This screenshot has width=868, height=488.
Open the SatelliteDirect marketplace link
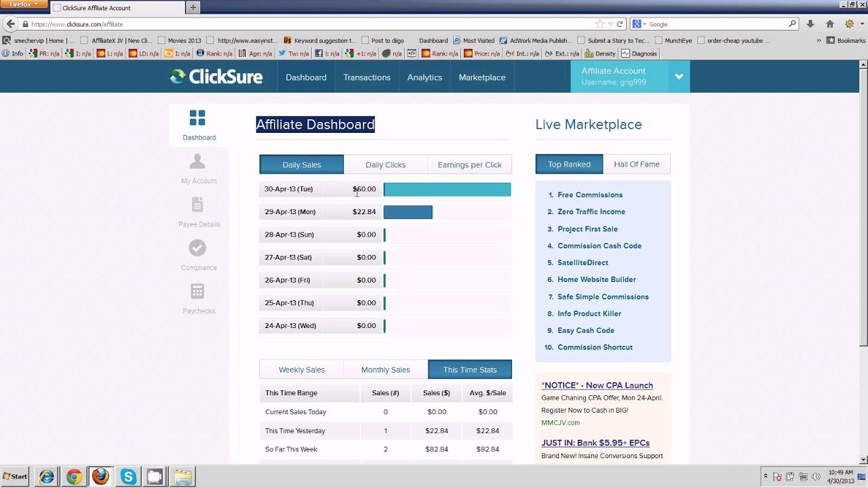coord(583,262)
